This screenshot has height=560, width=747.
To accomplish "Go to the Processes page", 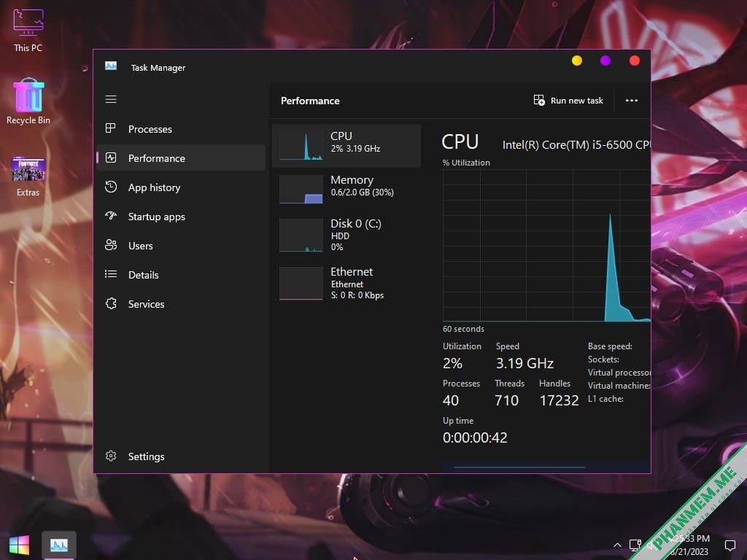I will pos(150,129).
